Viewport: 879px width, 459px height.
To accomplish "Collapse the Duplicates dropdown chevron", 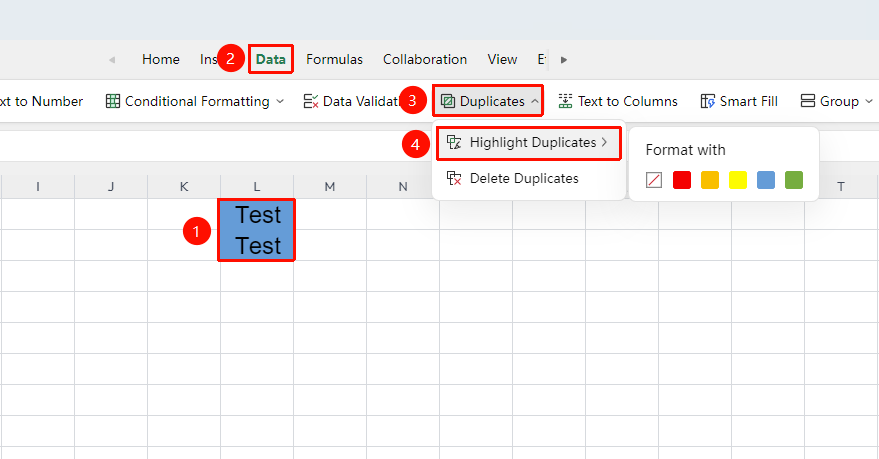I will pos(535,101).
